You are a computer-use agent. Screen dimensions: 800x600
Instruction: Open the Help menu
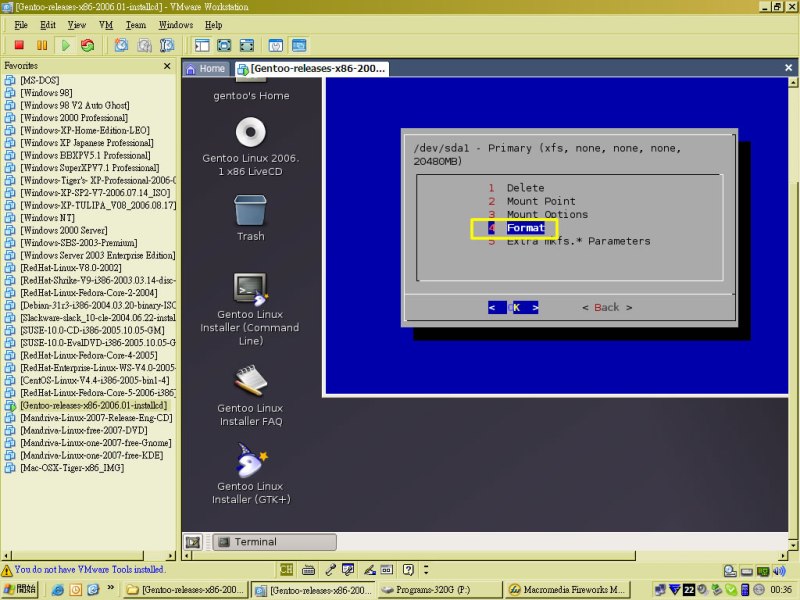pyautogui.click(x=213, y=25)
